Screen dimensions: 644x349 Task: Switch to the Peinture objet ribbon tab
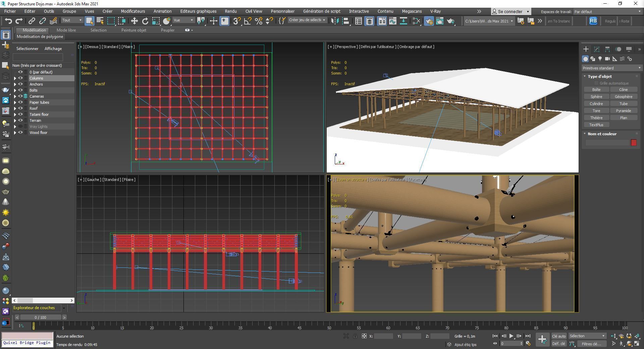[x=133, y=30]
